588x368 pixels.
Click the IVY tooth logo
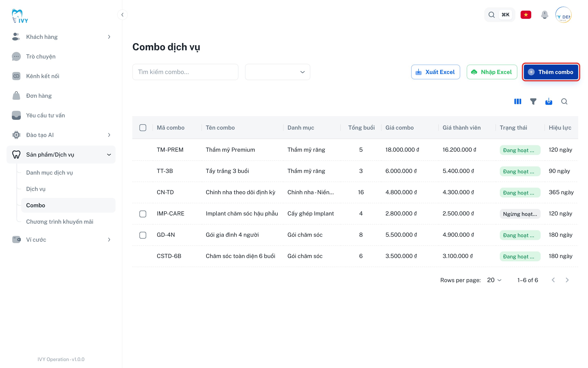20,16
